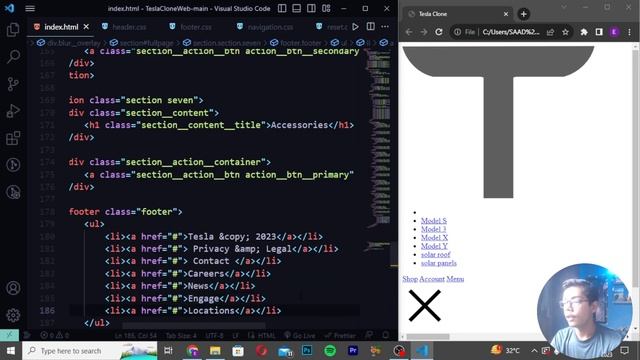Click the solar panels link

tap(439, 263)
